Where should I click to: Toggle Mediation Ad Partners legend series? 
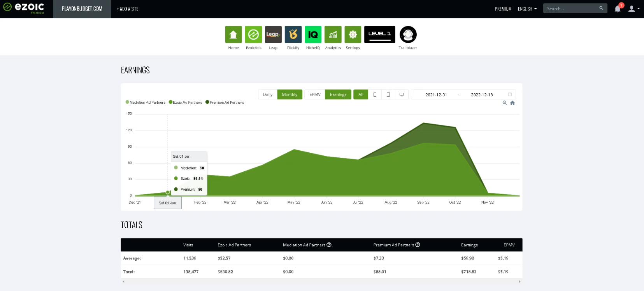pos(146,102)
